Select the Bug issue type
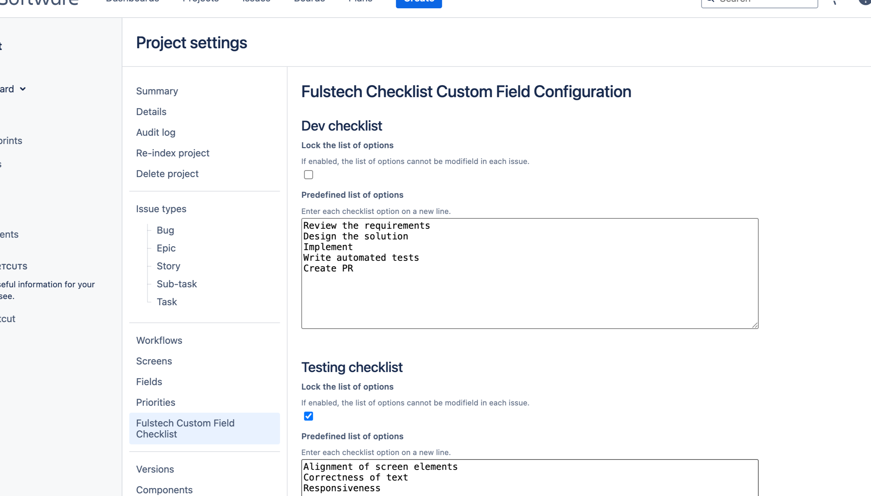 165,230
